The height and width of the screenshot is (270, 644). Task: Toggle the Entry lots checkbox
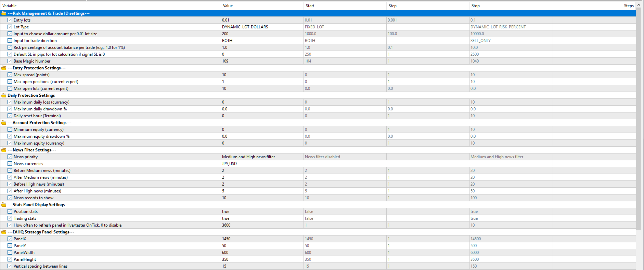coord(10,20)
